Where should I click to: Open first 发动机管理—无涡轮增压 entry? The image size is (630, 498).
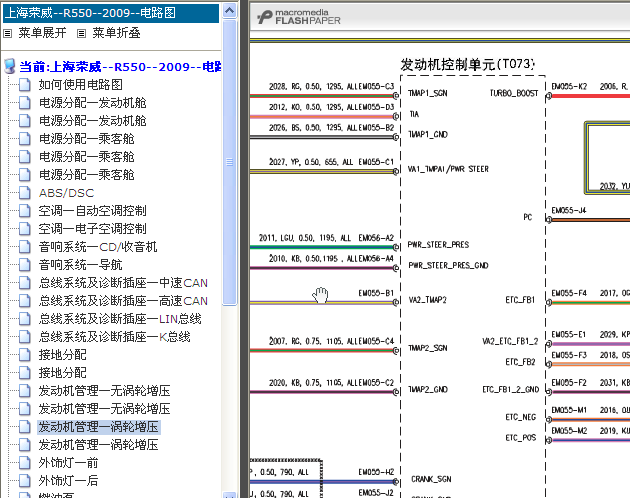(104, 391)
